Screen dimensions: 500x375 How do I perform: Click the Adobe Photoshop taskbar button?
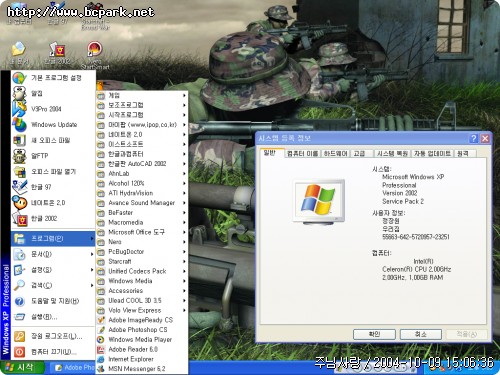(73, 368)
